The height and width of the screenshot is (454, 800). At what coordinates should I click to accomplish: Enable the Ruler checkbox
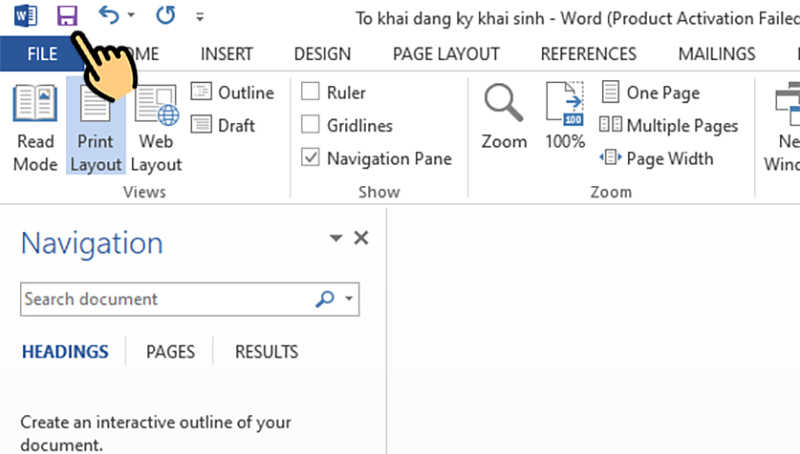pyautogui.click(x=310, y=92)
